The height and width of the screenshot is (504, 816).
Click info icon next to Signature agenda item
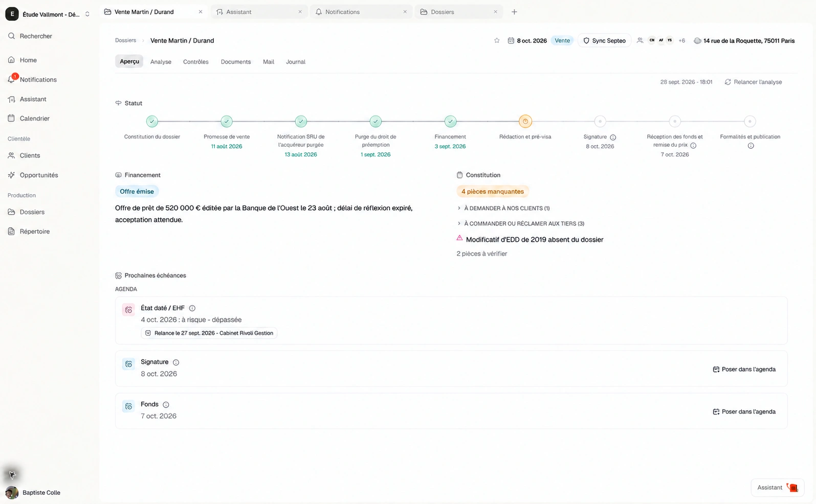176,362
